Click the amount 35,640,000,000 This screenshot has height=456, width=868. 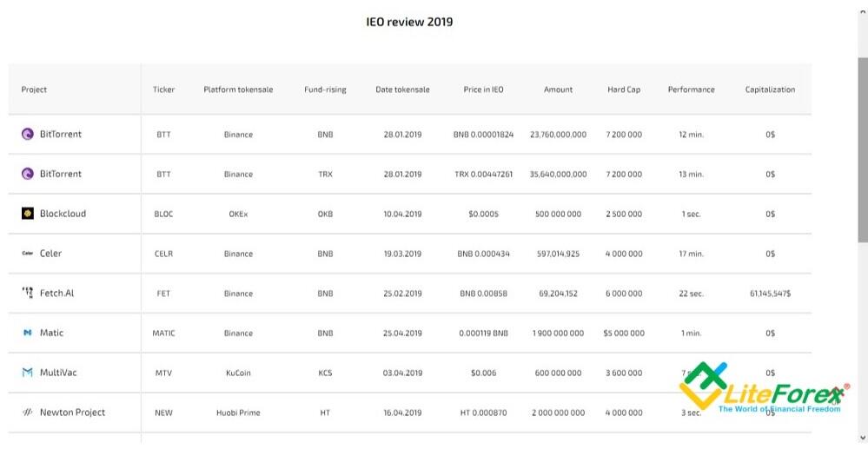pyautogui.click(x=558, y=175)
